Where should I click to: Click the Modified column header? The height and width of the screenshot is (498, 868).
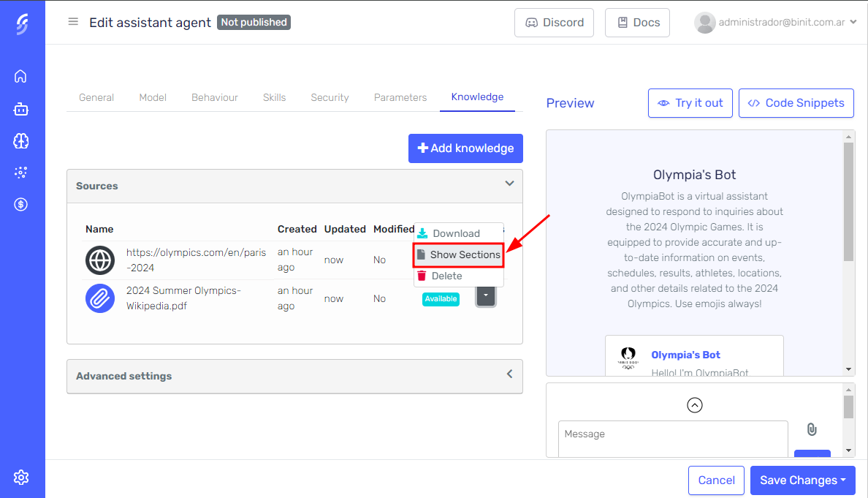point(394,230)
